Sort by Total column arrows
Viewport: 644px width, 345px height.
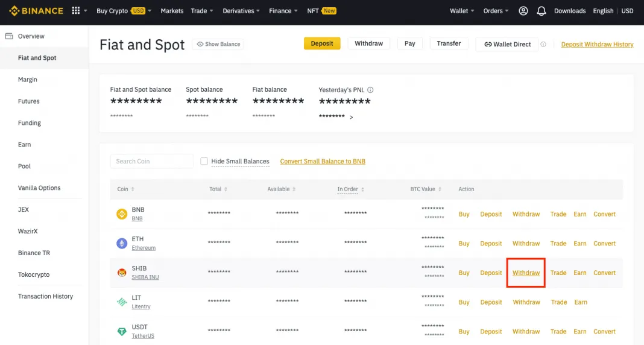click(226, 189)
